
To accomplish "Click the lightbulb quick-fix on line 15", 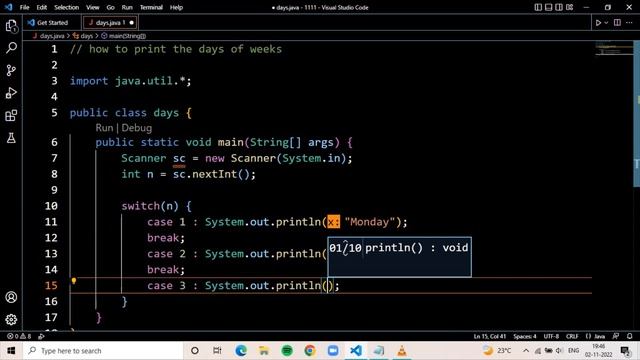I will 74,281.
